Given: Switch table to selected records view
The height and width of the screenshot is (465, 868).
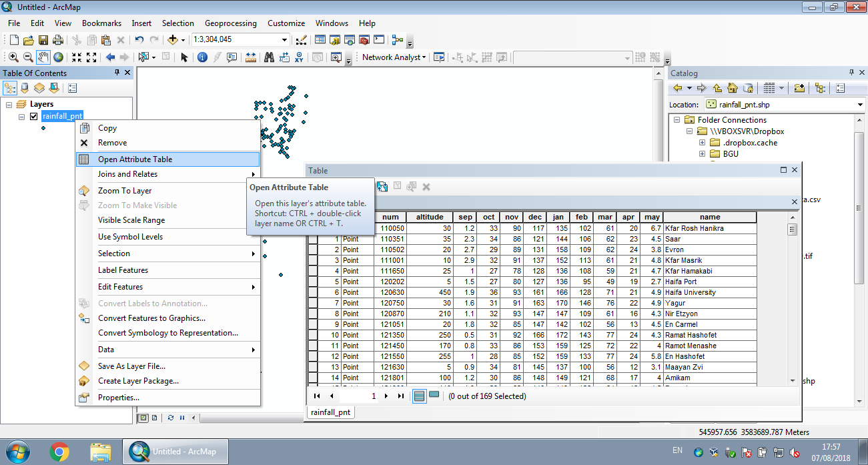Looking at the screenshot, I should [x=432, y=395].
